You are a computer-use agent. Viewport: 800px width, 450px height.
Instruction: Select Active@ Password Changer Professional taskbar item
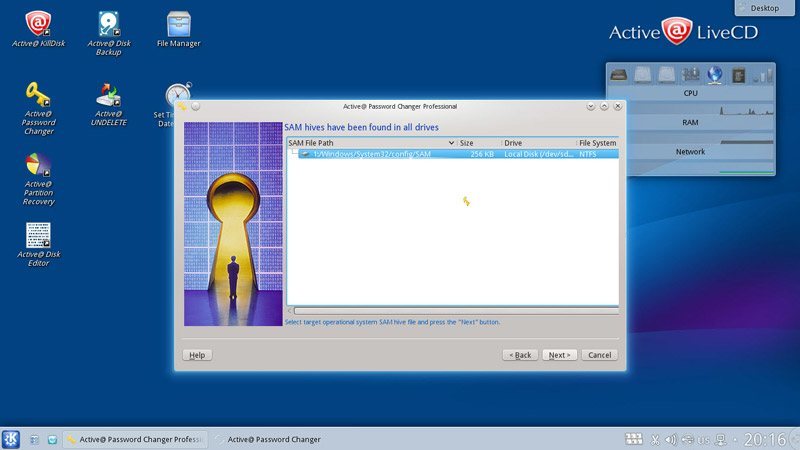[x=134, y=439]
